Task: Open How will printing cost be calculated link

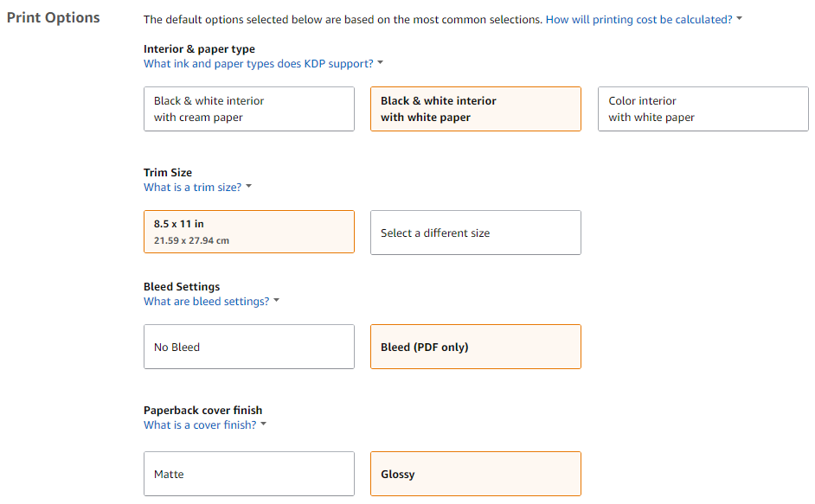Action: click(x=639, y=20)
